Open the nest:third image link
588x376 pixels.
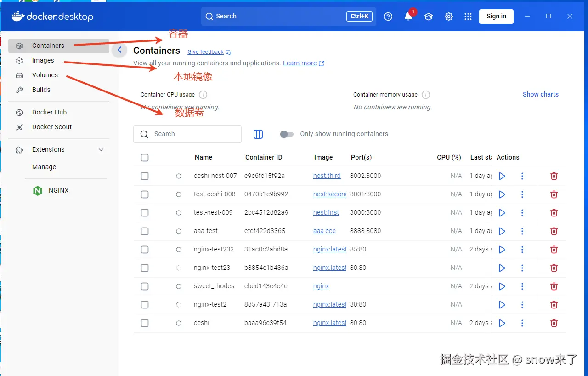[327, 176]
